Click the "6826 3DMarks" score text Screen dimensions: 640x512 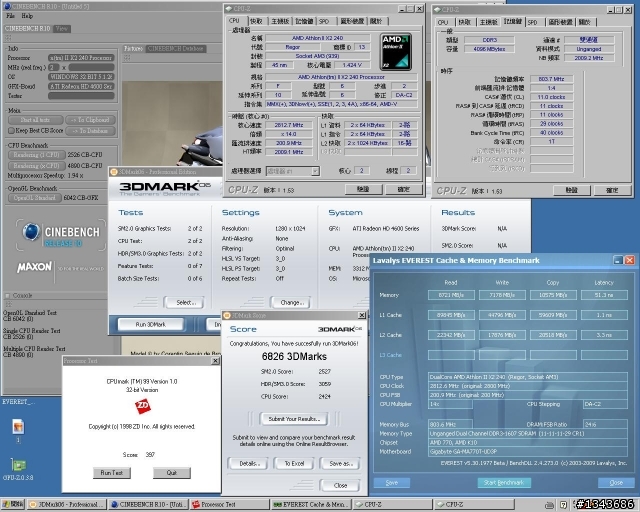pos(294,356)
